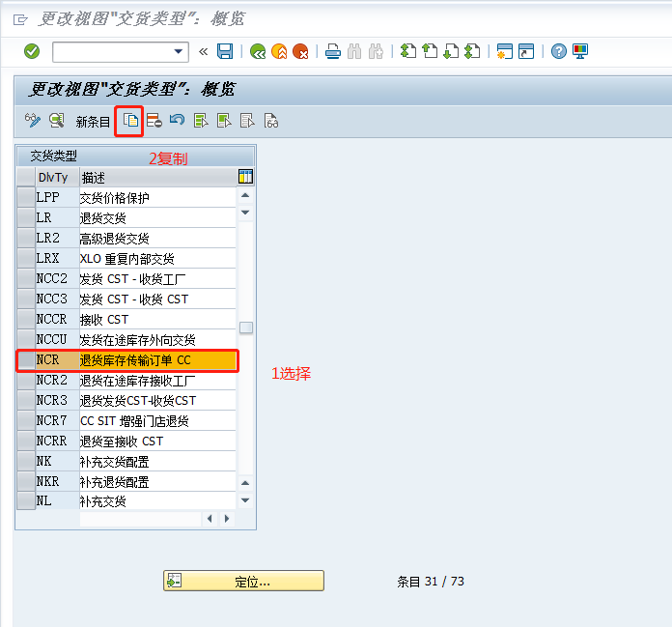Select row marker for LRX

(27, 258)
